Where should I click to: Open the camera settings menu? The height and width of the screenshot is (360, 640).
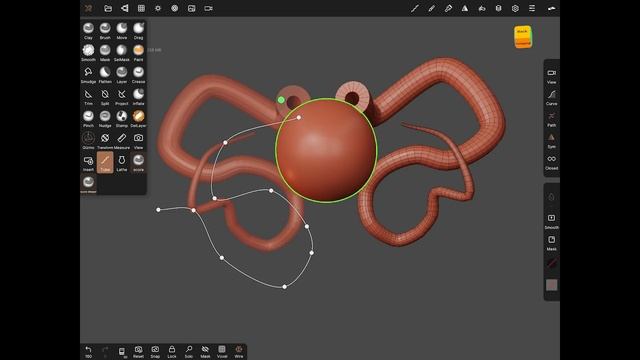coord(208,8)
